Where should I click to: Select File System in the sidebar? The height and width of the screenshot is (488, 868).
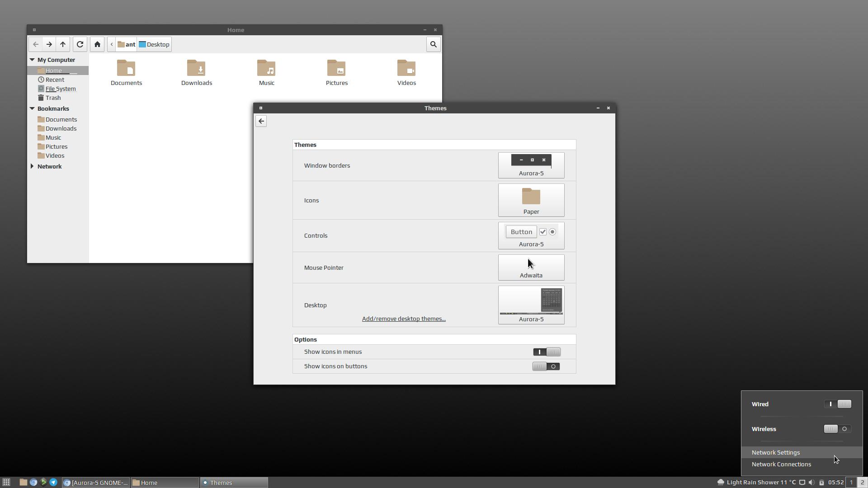click(58, 89)
